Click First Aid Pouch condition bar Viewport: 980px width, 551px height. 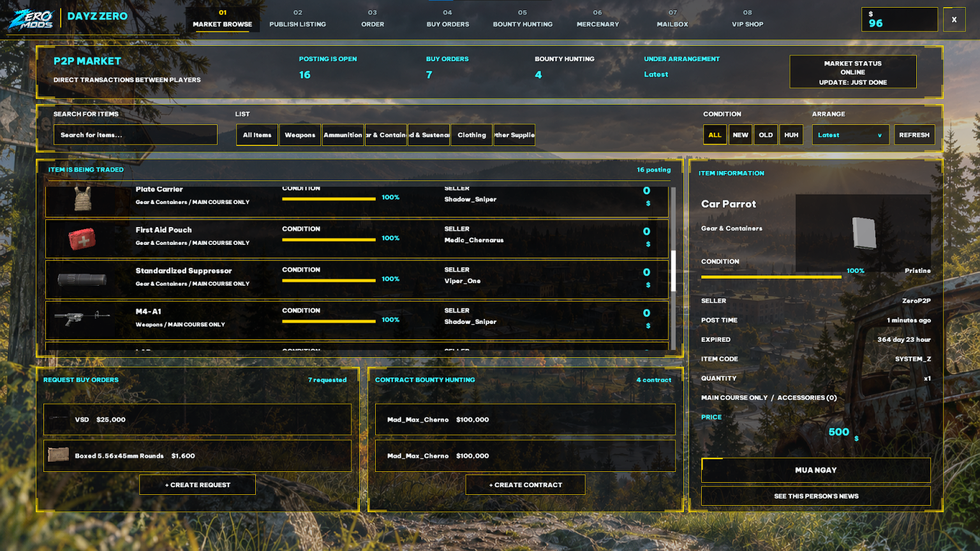pos(329,240)
